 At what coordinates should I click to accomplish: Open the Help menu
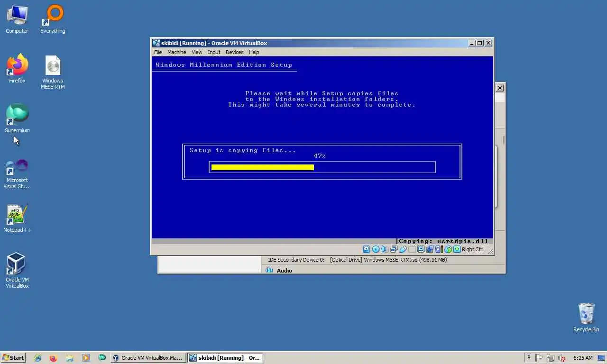254,52
